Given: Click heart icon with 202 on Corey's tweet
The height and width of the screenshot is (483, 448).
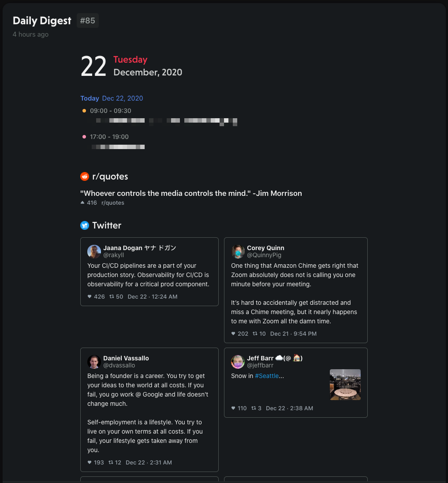Looking at the screenshot, I should pyautogui.click(x=233, y=333).
